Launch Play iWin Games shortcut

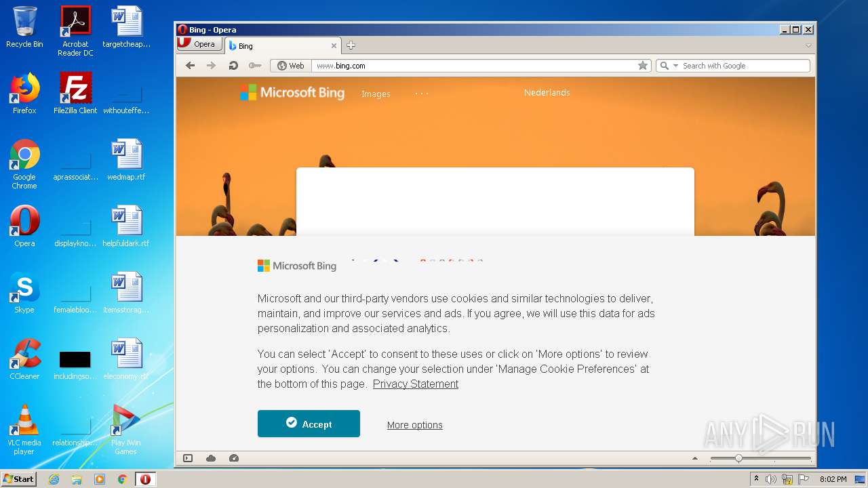126,430
